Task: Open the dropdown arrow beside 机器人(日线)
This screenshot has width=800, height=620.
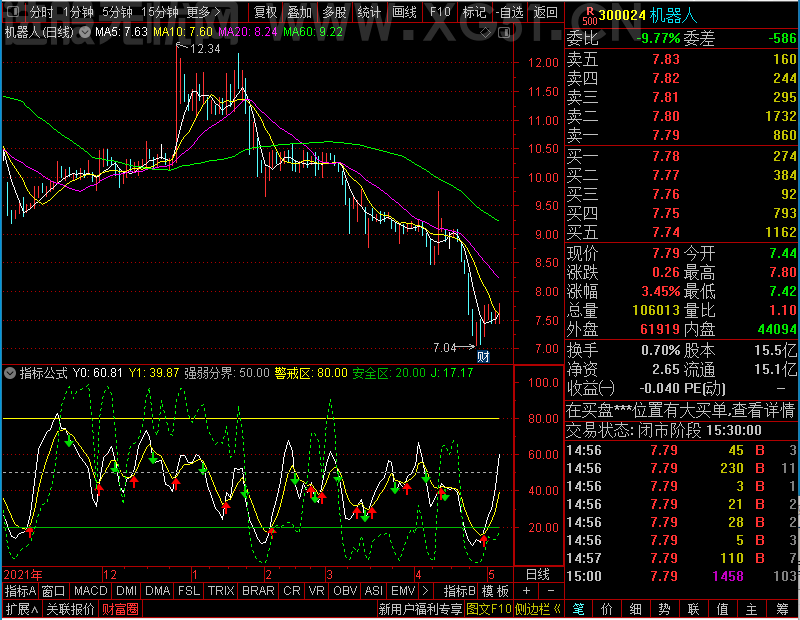Action: tap(85, 32)
